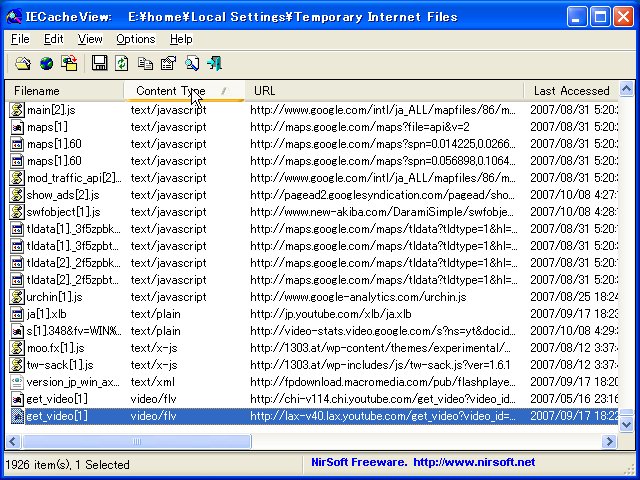
Task: Click the script icon beside mod_traffic_api[2]
Action: 17,178
